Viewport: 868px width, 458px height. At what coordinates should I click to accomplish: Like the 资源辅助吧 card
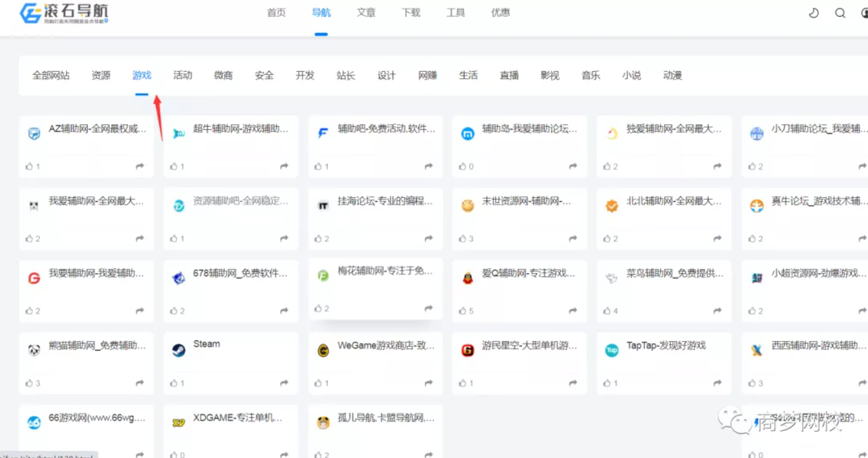pos(173,239)
